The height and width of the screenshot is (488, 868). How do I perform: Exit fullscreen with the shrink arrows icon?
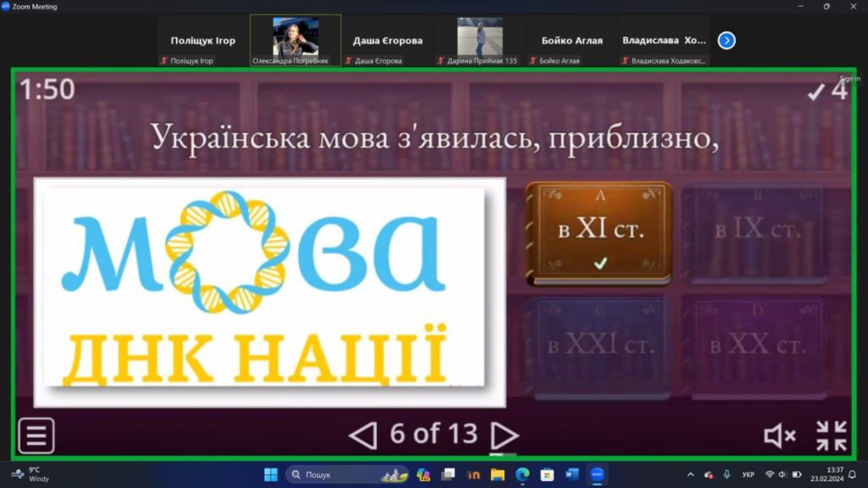[x=832, y=435]
